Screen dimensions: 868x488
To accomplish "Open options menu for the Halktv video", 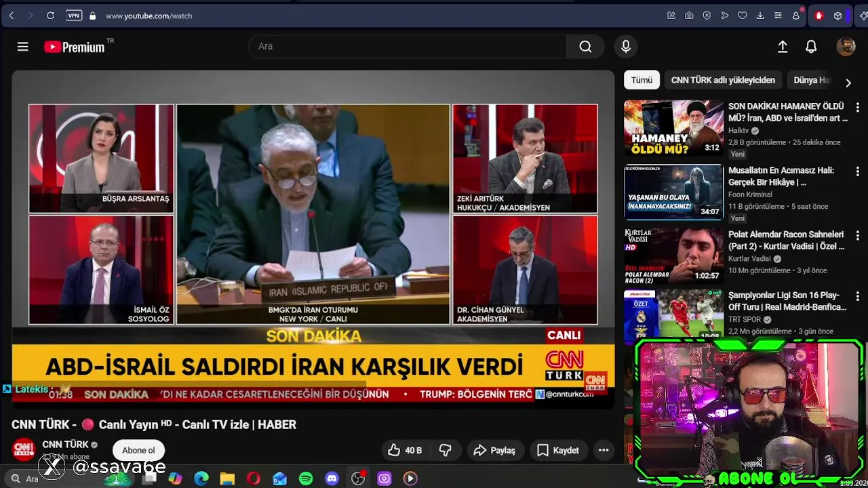I will click(857, 107).
